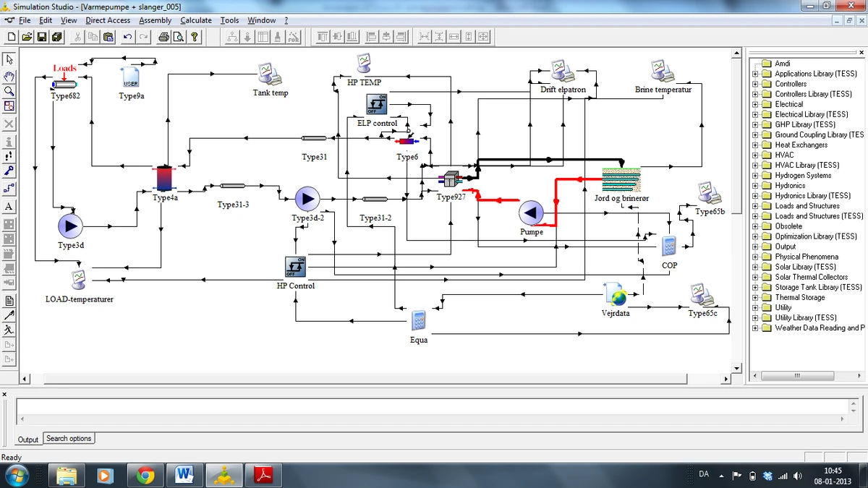This screenshot has width=868, height=488.
Task: Select the zoom magnifier tool in sidebar
Action: tap(9, 91)
